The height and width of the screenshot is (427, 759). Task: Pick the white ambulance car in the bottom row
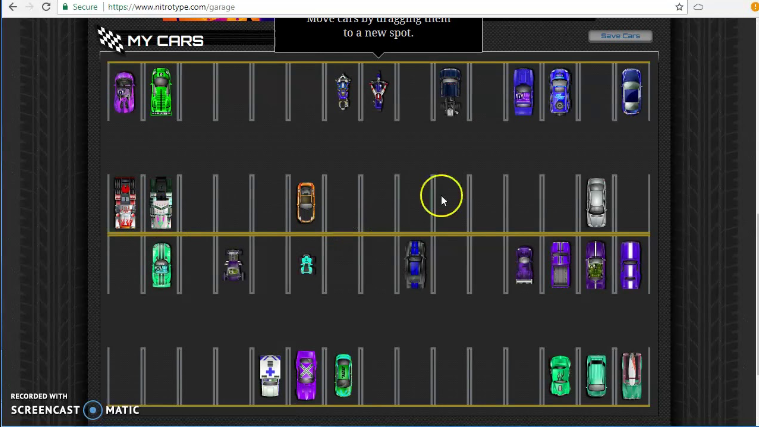pos(270,376)
